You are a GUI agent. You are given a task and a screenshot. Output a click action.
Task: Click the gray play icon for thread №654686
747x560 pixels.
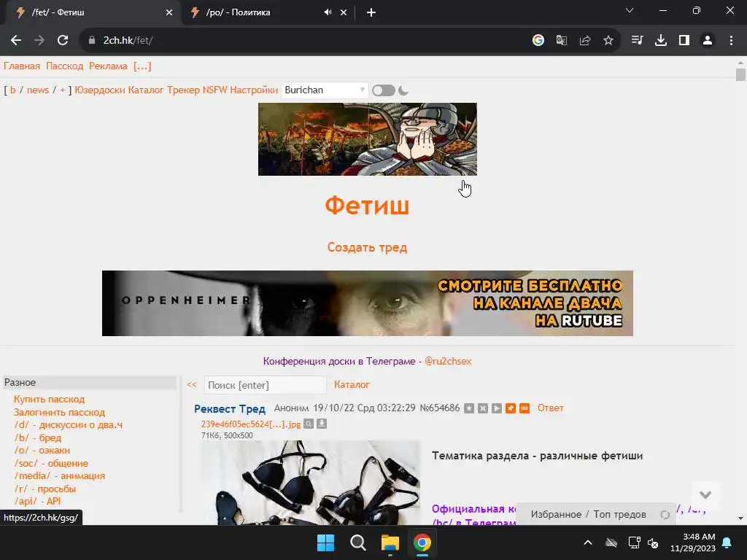point(497,408)
